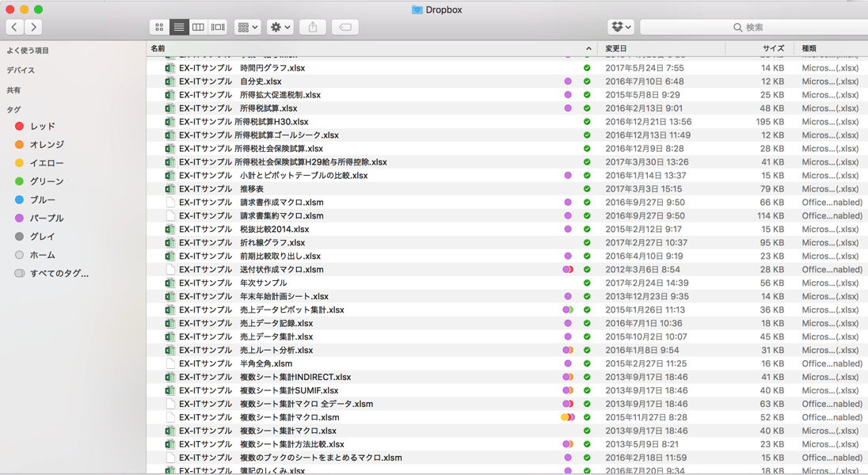Select the イエロー yellow tag
The height and width of the screenshot is (475, 868).
tap(40, 163)
